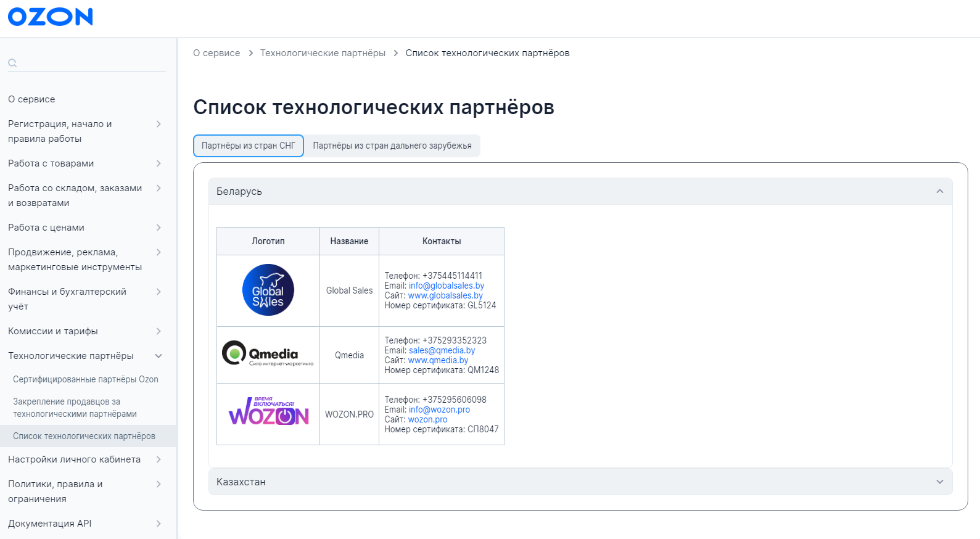Image resolution: width=980 pixels, height=539 pixels.
Task: Expand 'Политики, правила и ограничения' chevron
Action: click(159, 484)
